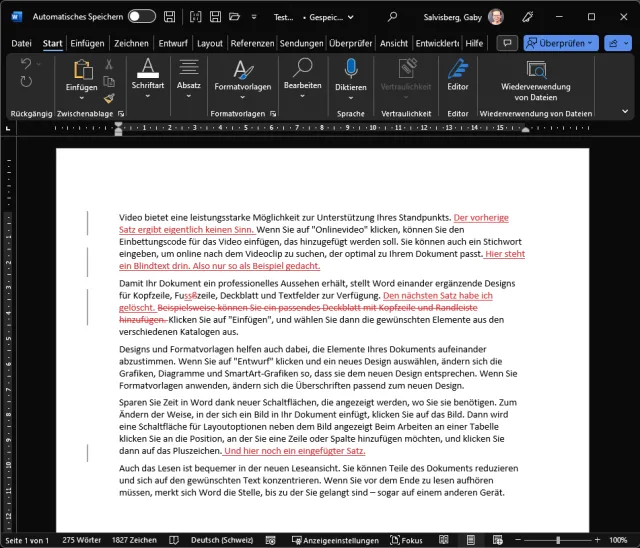Click the Cut scissors icon

tap(109, 64)
